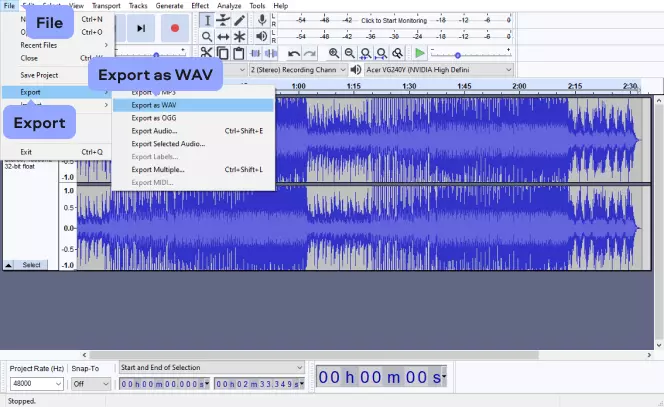Click the horizontal scrollbar right arrow
Screen dimensions: 664x407
pyautogui.click(x=649, y=355)
